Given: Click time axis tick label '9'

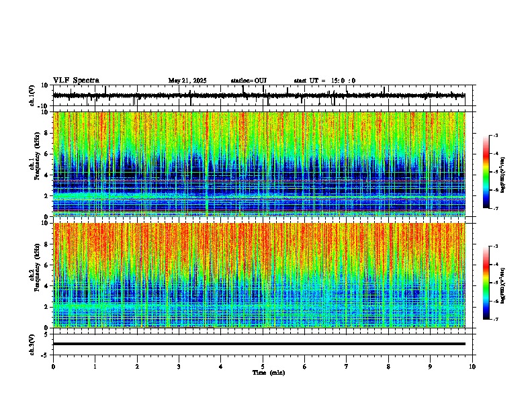Looking at the screenshot, I should click(x=430, y=367).
